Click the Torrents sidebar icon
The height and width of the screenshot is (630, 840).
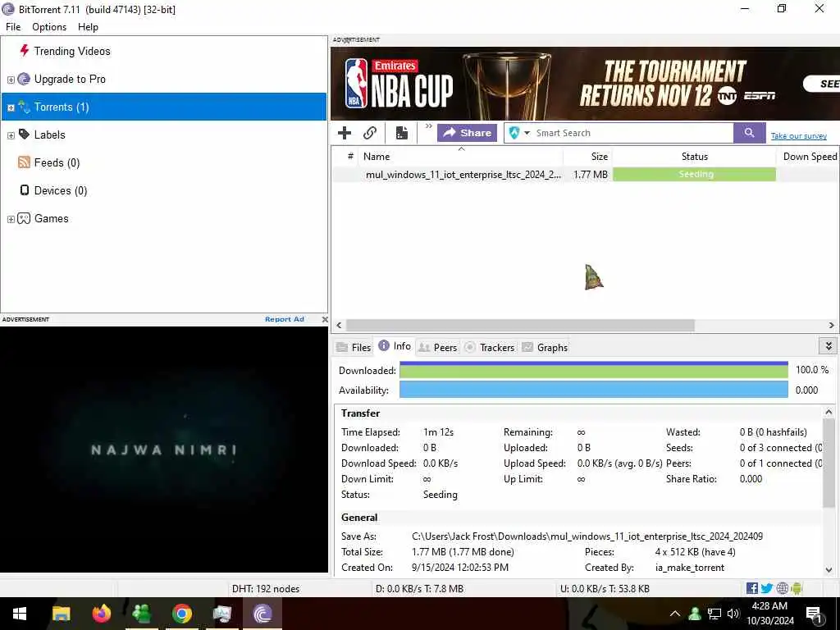pyautogui.click(x=24, y=107)
